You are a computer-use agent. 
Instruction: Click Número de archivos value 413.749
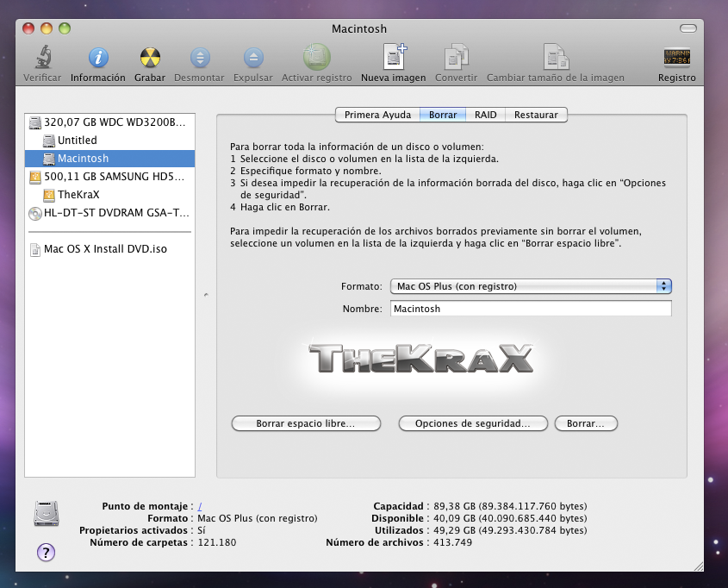452,542
